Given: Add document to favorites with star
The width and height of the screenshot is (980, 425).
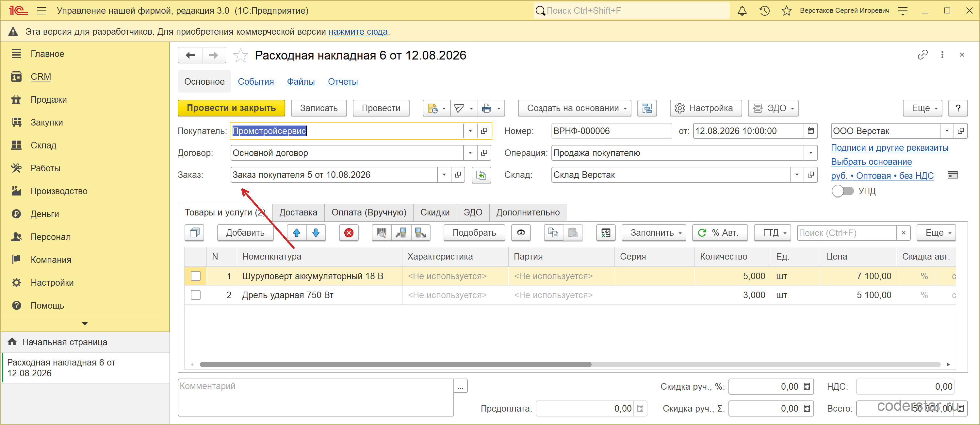Looking at the screenshot, I should pos(240,56).
